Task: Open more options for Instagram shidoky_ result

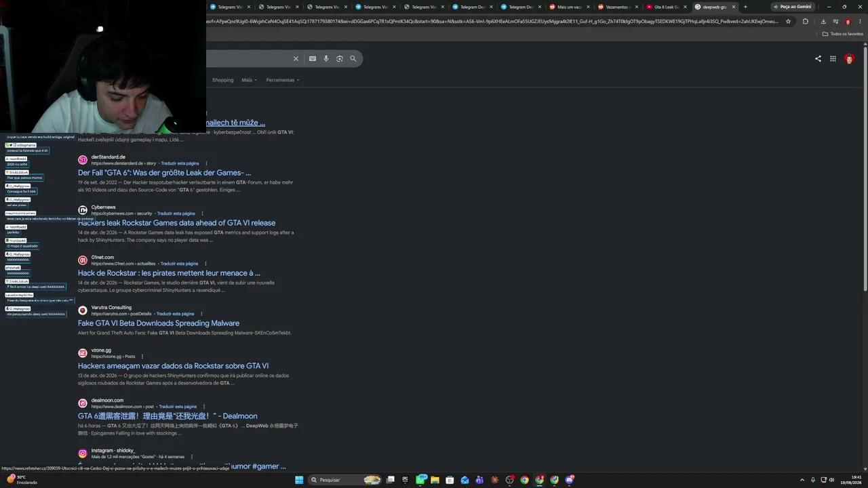Action: (x=192, y=457)
